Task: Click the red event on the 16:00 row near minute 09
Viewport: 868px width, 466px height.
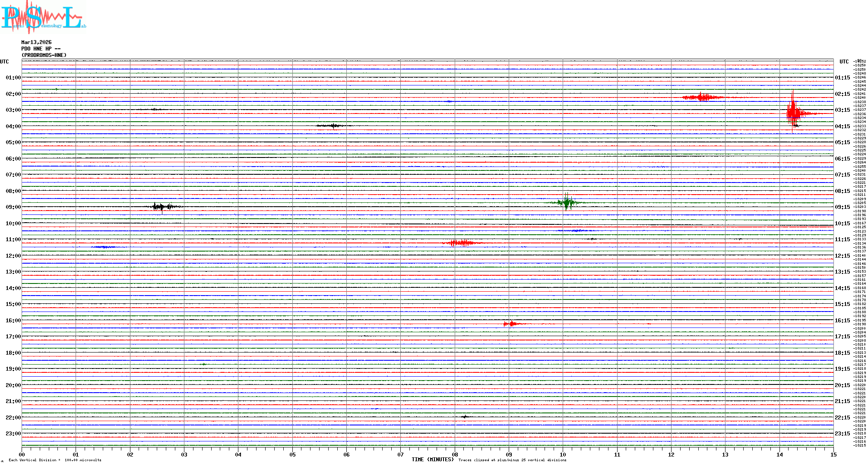Action: click(511, 324)
